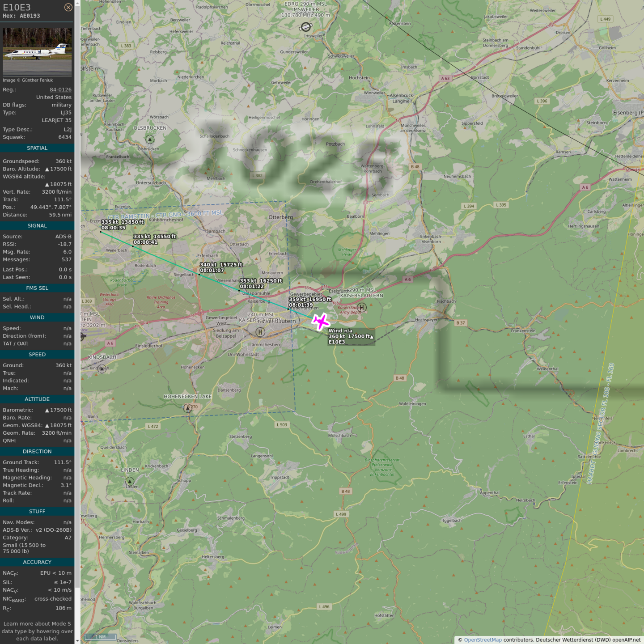Click the 1 NM scale bar

[x=101, y=636]
